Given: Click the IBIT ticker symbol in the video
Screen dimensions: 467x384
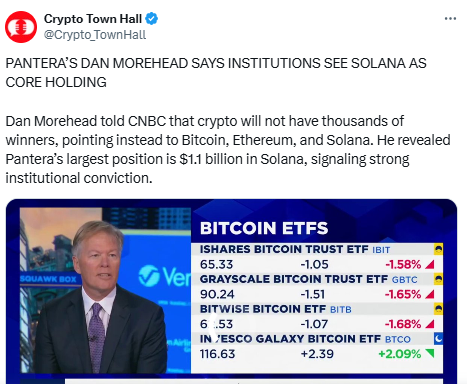Looking at the screenshot, I should [381, 250].
